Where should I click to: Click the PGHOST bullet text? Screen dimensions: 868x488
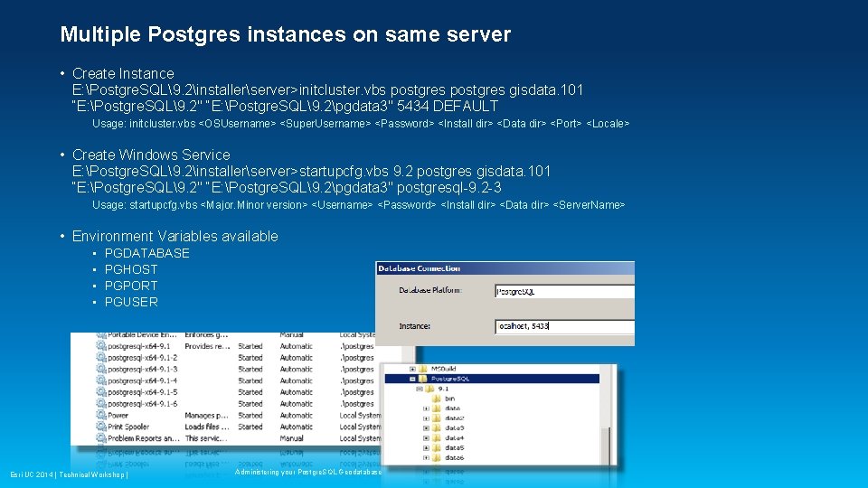131,269
